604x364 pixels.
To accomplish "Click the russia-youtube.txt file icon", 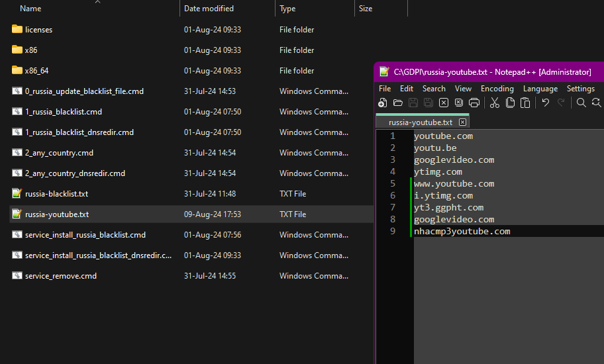I will [17, 214].
